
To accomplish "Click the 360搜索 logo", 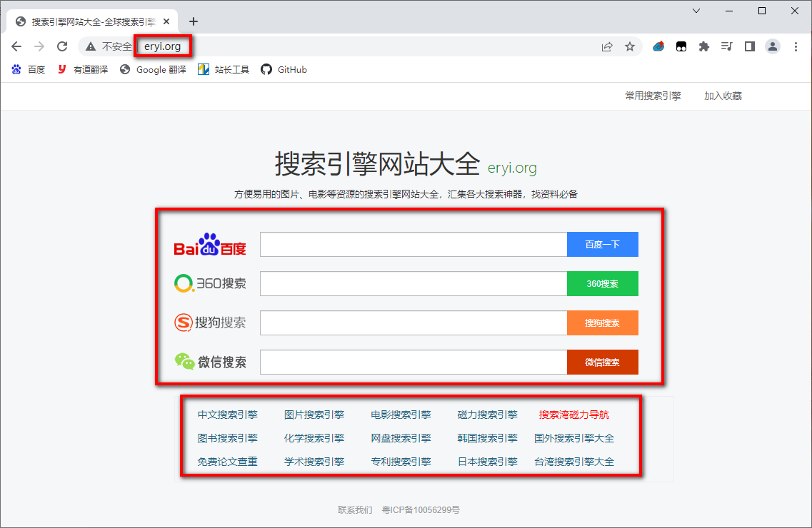I will point(210,283).
